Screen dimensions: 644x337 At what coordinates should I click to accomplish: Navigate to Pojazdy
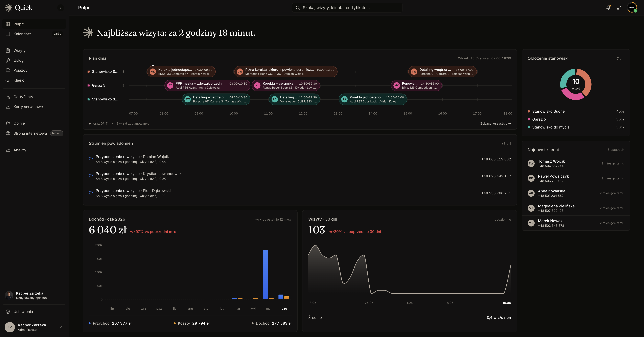coord(34,70)
